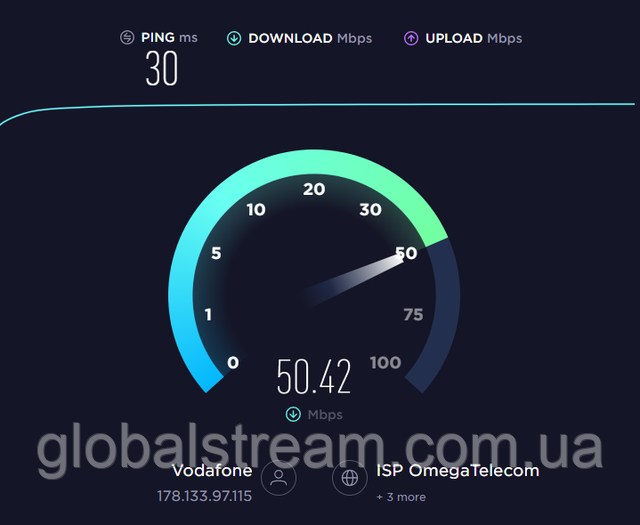
Task: Click the PING ms label
Action: 169,38
